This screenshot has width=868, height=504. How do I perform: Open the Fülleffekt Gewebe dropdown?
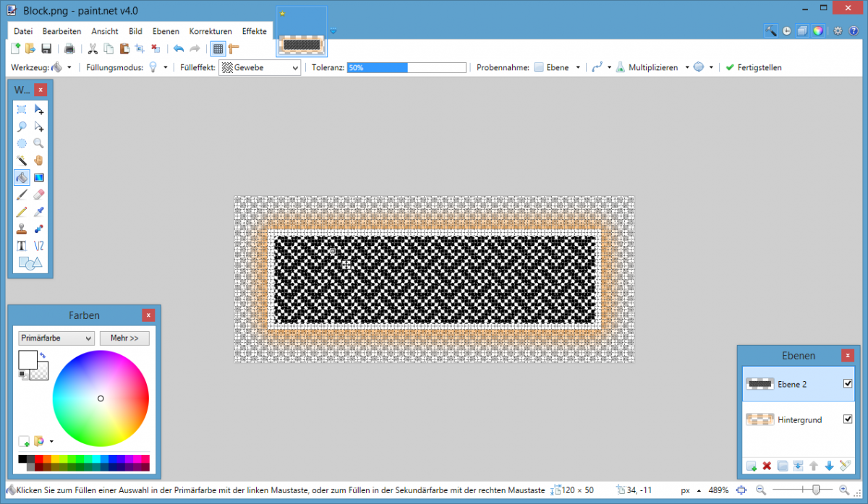(x=260, y=67)
